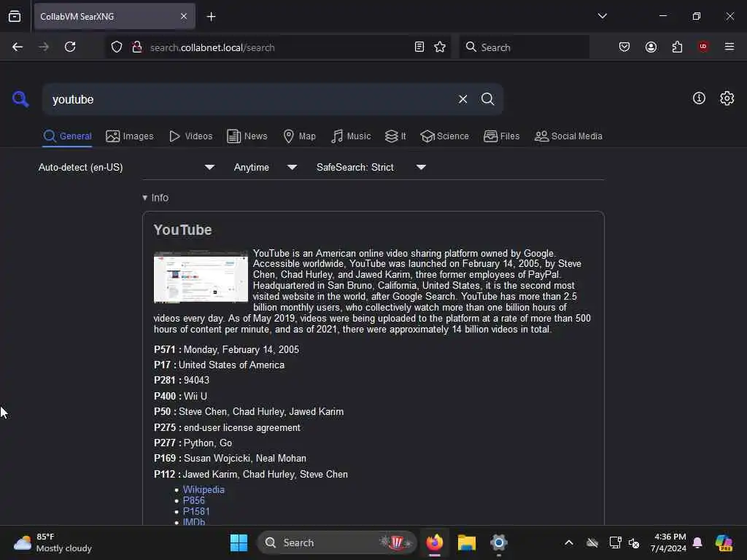Open a new browser tab
Screen dimensions: 747x560
[211, 17]
